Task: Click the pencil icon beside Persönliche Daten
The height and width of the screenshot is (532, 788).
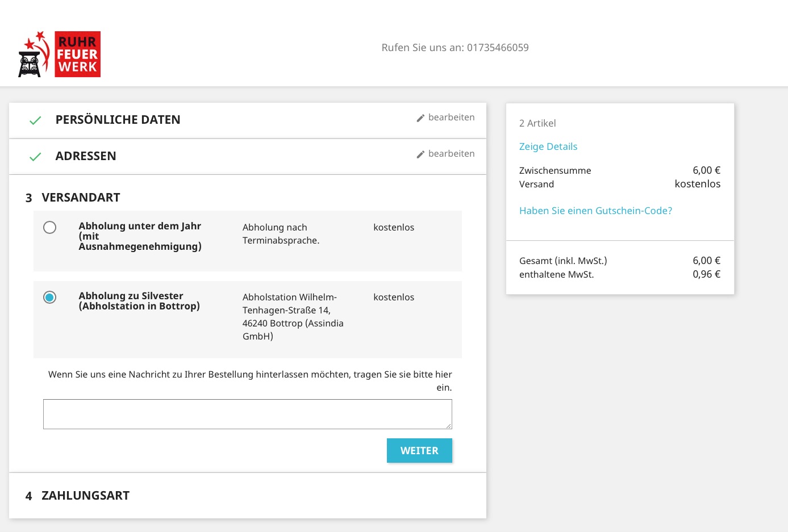Action: 420,118
